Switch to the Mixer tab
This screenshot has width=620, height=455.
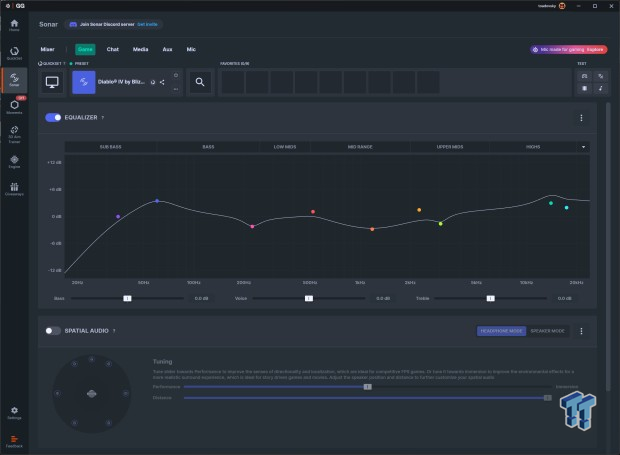[x=47, y=49]
